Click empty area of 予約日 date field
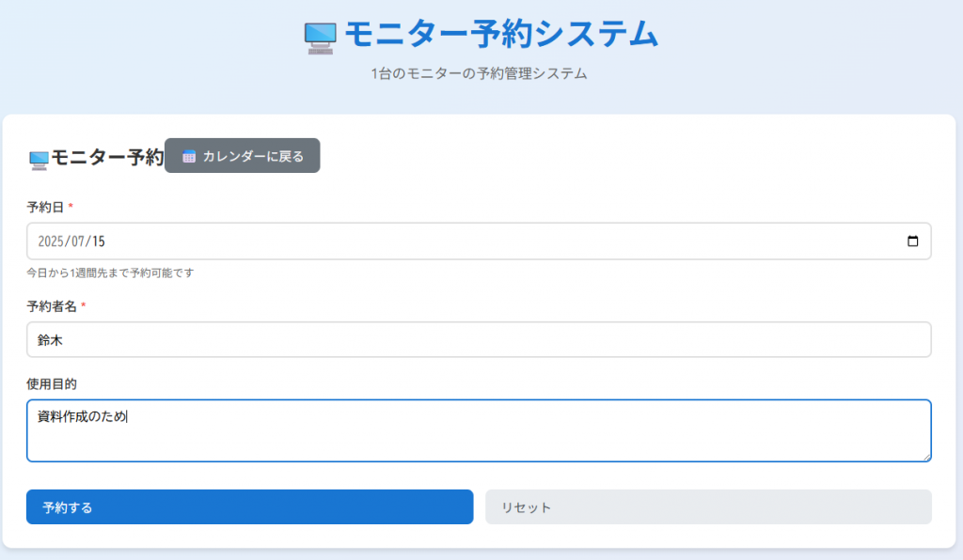This screenshot has height=560, width=963. (x=491, y=241)
